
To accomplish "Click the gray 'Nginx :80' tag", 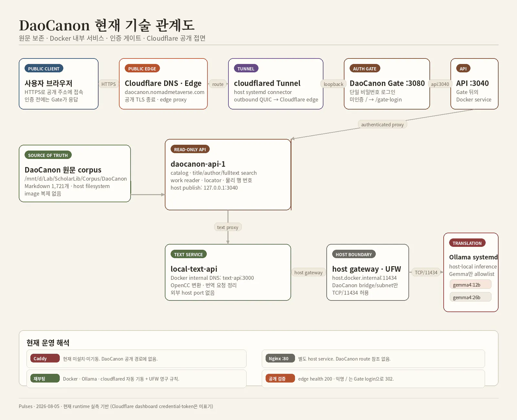I will [x=280, y=359].
